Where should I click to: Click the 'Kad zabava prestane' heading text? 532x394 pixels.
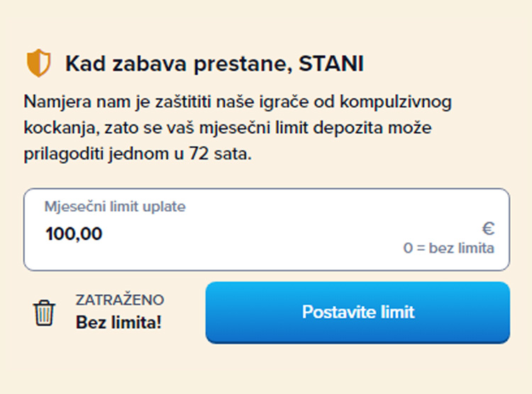tap(179, 64)
